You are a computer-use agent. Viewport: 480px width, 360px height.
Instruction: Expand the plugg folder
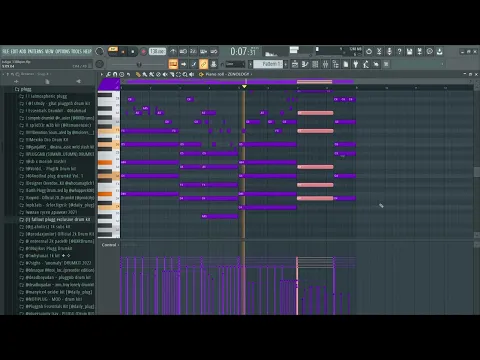[23, 89]
